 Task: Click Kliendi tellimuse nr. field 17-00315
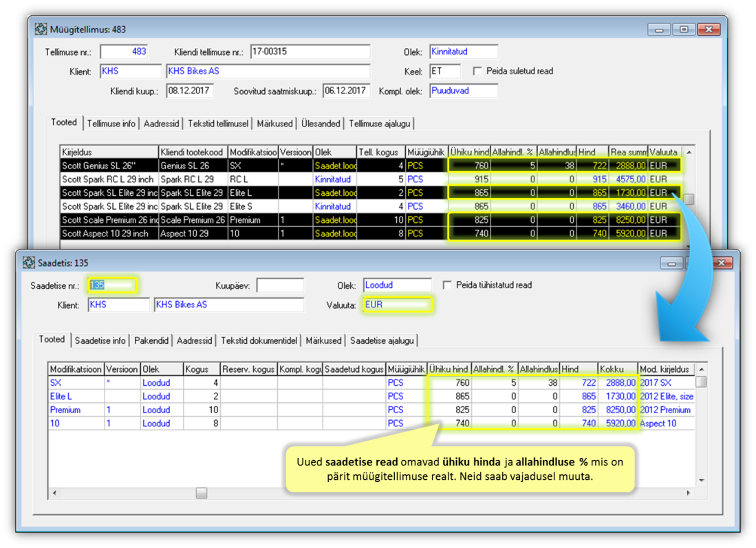point(310,52)
